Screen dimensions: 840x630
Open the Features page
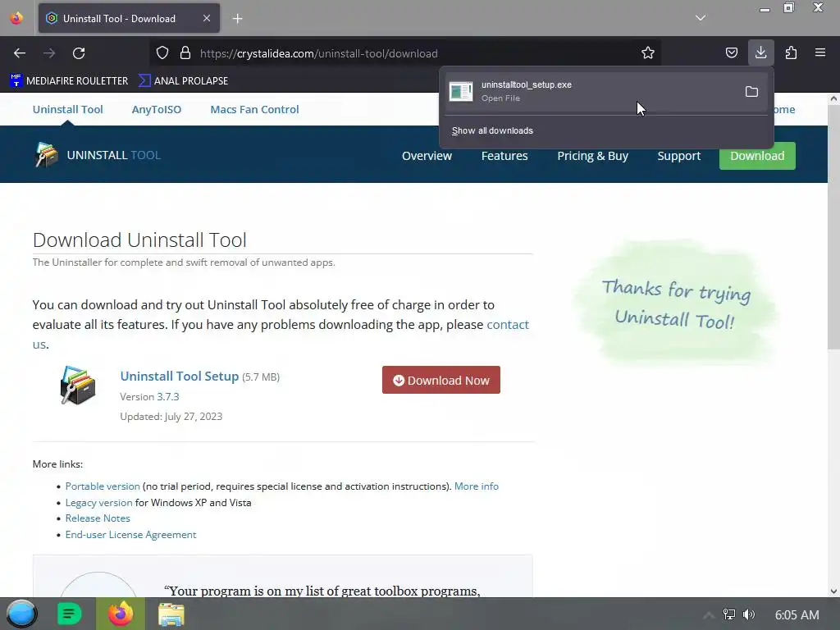(x=504, y=156)
